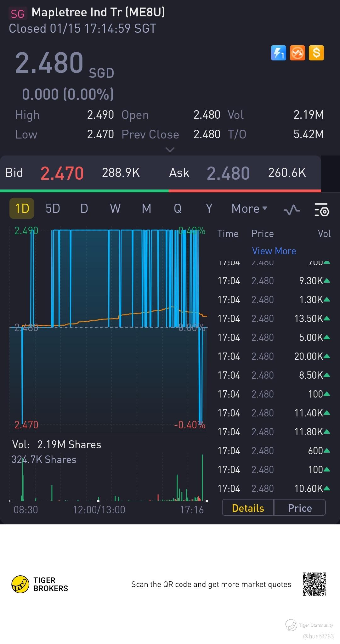Open chart display settings icon

point(322,209)
